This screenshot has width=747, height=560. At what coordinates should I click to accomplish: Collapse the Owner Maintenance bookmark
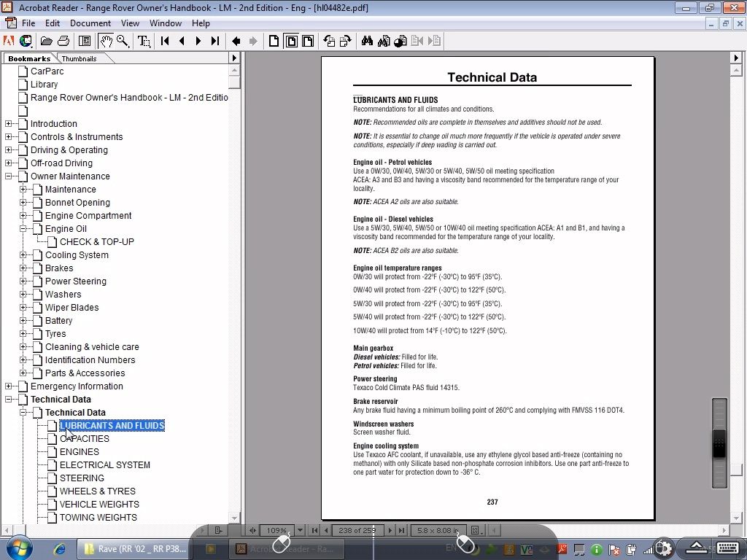(x=9, y=176)
